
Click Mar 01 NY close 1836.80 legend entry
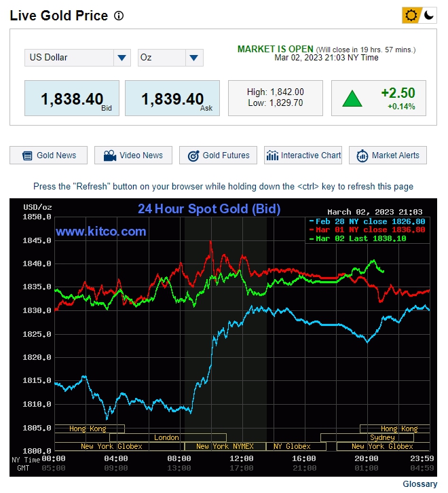[x=367, y=230]
